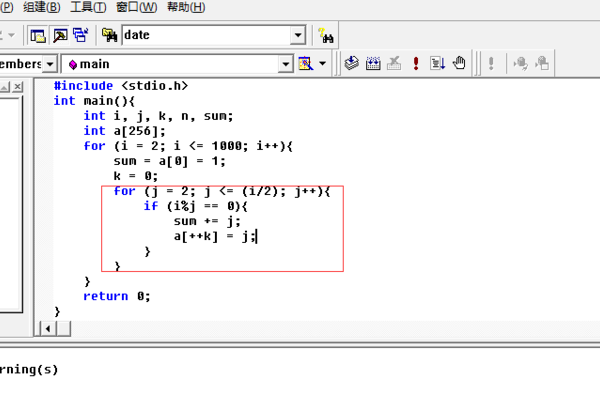Click the return 0 line in editor
600x400 pixels.
116,296
